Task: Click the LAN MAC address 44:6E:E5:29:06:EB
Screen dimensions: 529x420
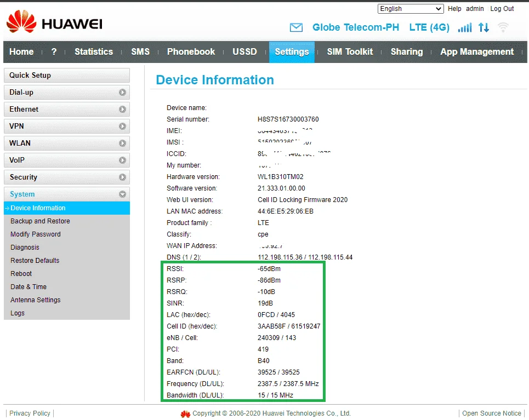Action: click(x=286, y=211)
